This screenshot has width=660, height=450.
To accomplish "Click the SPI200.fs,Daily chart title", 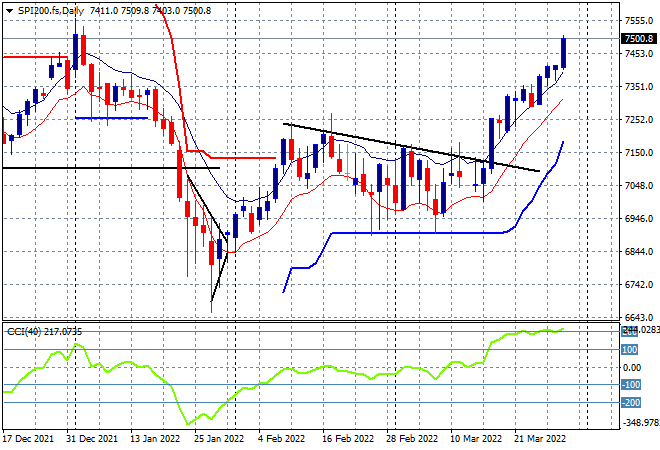I will point(51,11).
